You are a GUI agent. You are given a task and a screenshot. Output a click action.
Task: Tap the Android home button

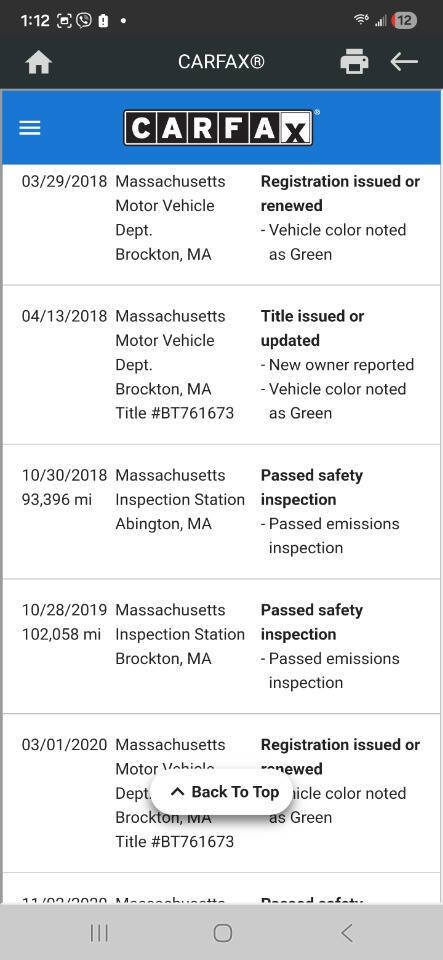pyautogui.click(x=223, y=933)
